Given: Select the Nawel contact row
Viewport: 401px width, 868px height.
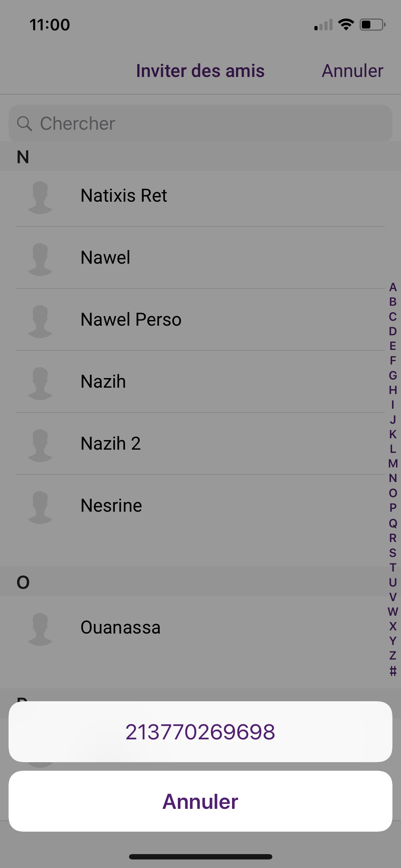Looking at the screenshot, I should point(200,258).
